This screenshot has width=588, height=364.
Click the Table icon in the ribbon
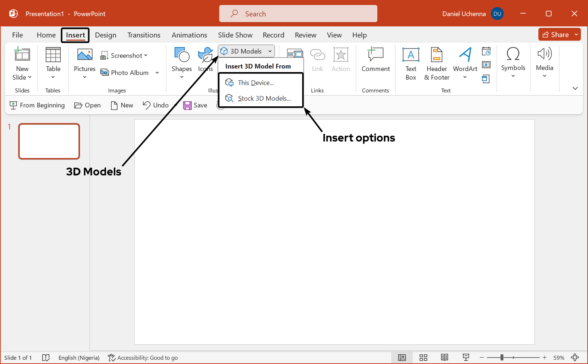tap(53, 55)
